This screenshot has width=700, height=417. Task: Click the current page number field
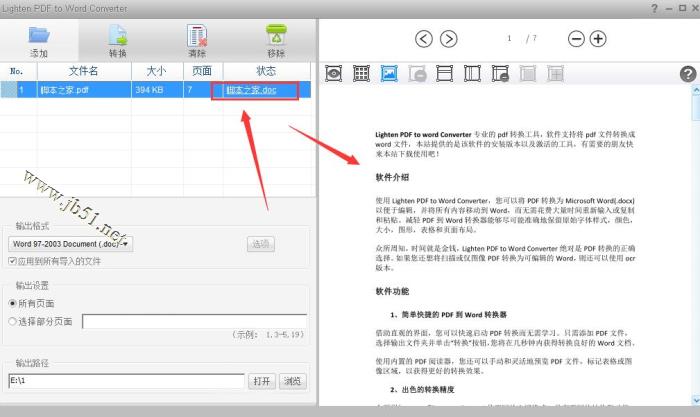coord(509,39)
